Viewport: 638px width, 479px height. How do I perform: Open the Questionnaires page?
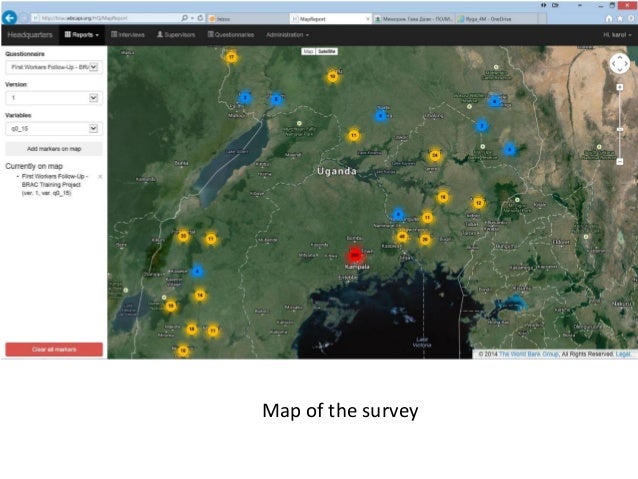tap(230, 35)
